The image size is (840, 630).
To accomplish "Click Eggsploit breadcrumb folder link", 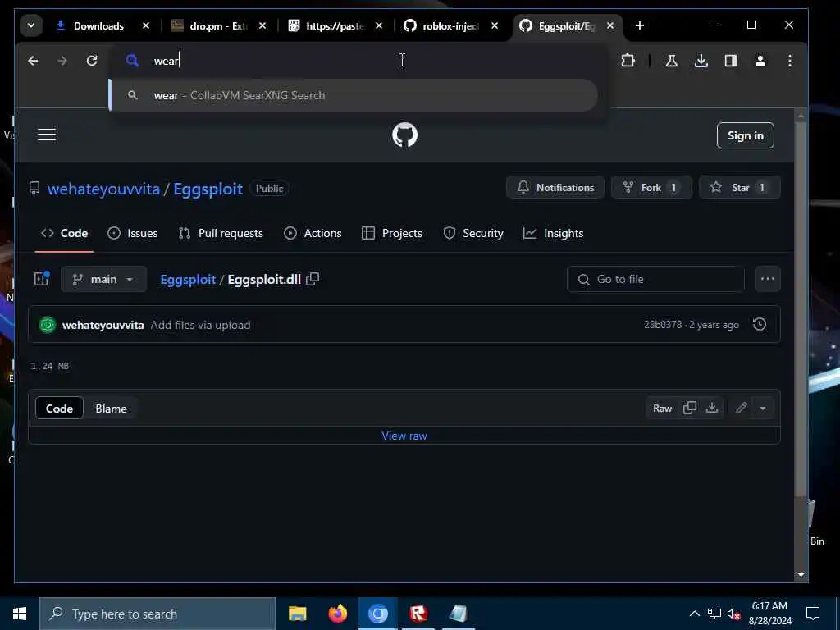I will 188,279.
